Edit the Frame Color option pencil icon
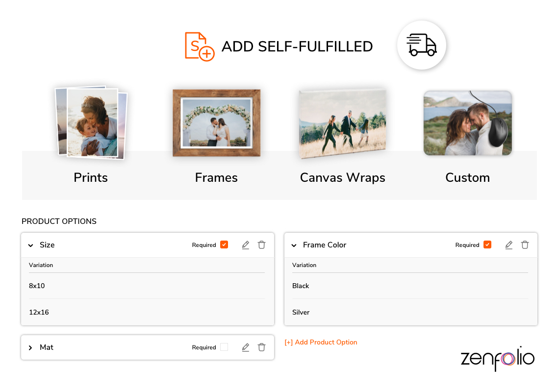The height and width of the screenshot is (392, 559). click(x=509, y=245)
